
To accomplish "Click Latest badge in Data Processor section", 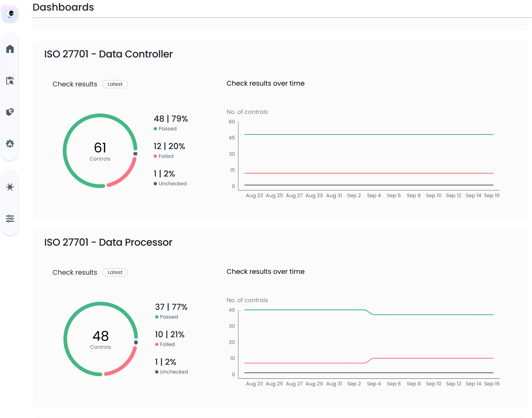I will coord(115,272).
